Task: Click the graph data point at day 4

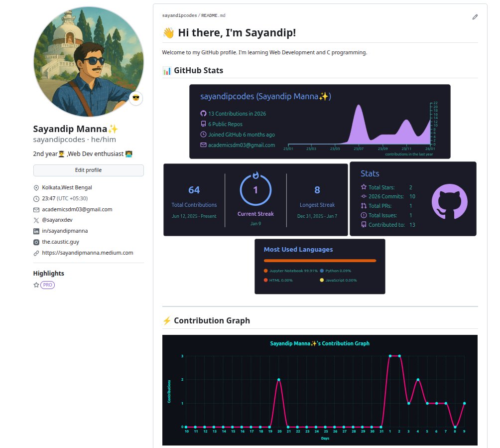Action: point(418,380)
